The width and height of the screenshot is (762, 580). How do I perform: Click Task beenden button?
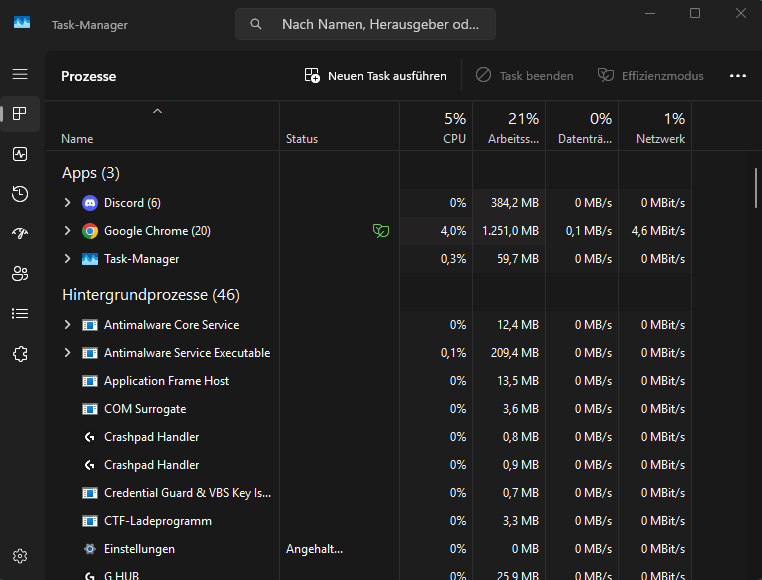524,76
